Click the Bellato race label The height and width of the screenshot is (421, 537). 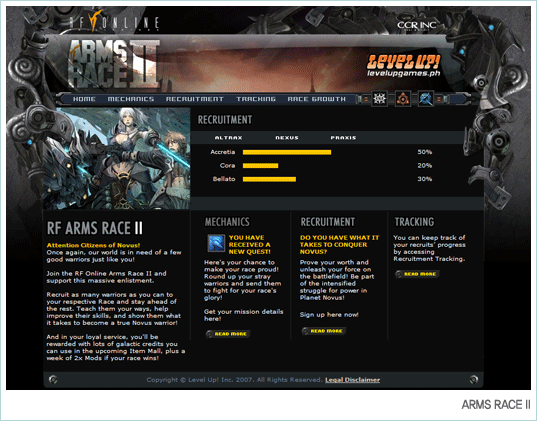coord(224,179)
